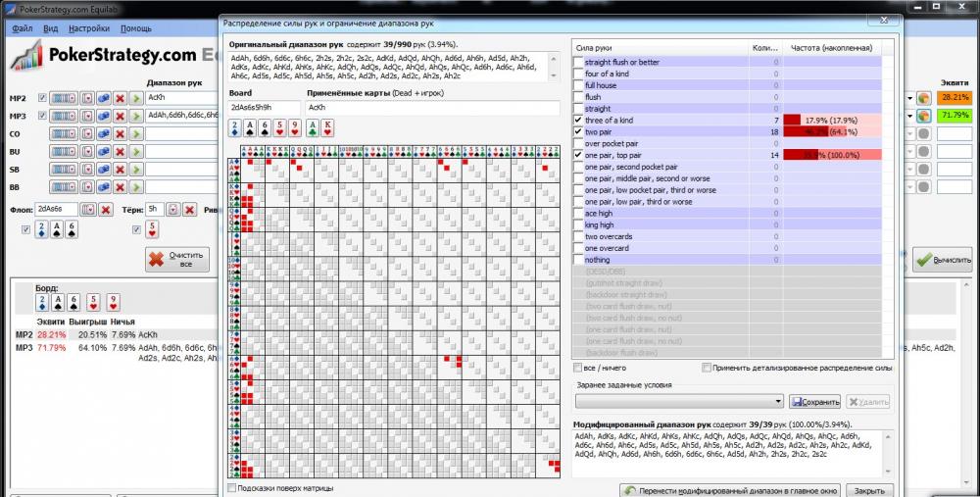
Task: Open the 'Заранее заданные условия' dropdown
Action: click(679, 401)
